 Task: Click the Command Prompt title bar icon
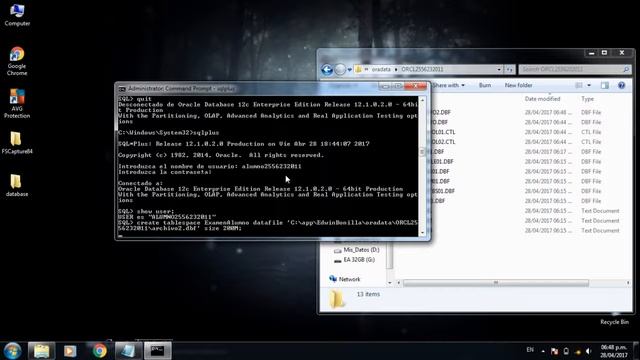pyautogui.click(x=122, y=89)
